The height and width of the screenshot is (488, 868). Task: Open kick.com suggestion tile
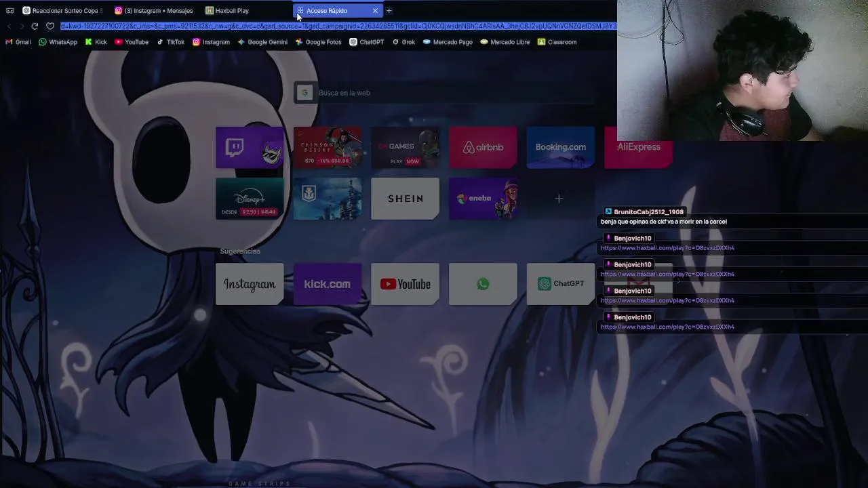point(328,284)
